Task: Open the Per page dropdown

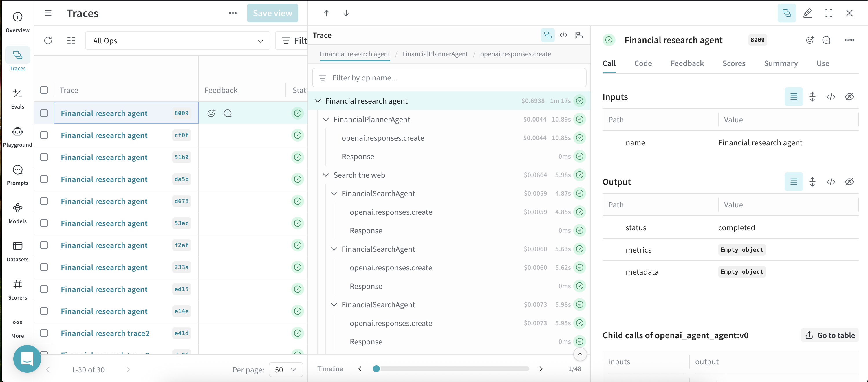Action: click(285, 370)
